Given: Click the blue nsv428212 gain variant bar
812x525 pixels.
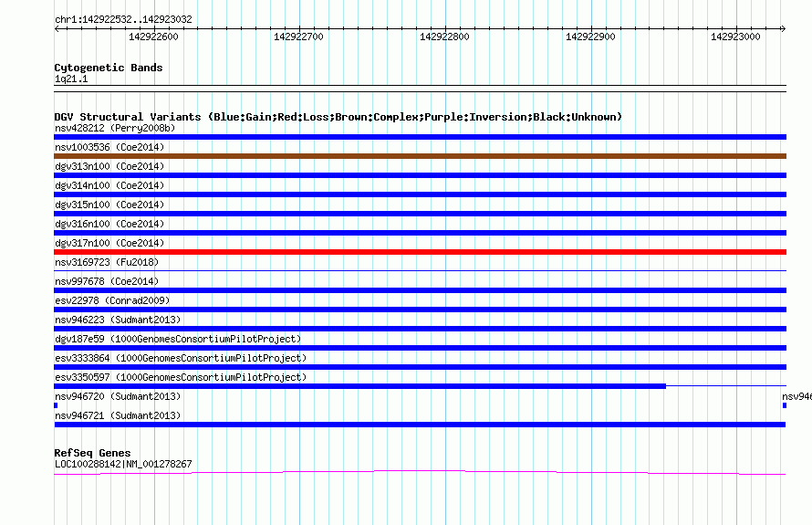Looking at the screenshot, I should [420, 137].
